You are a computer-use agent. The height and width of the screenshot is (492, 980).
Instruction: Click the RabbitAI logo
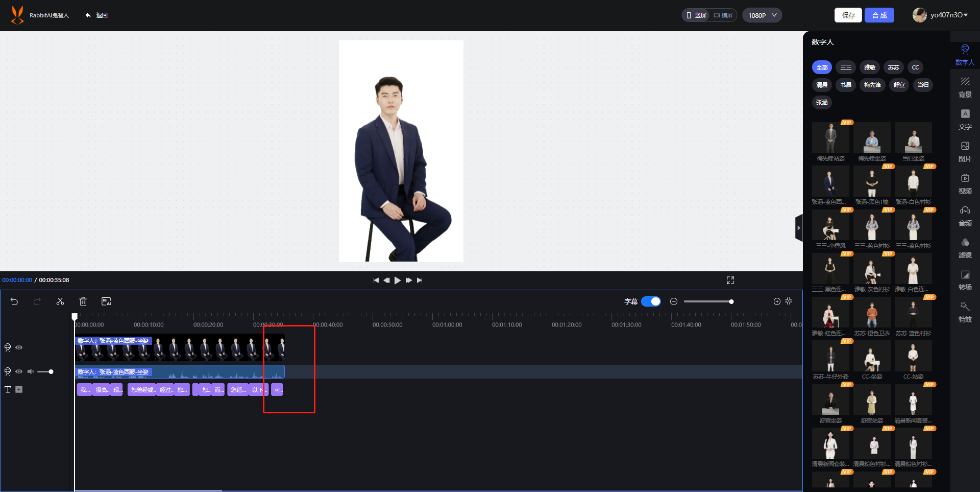coord(18,15)
